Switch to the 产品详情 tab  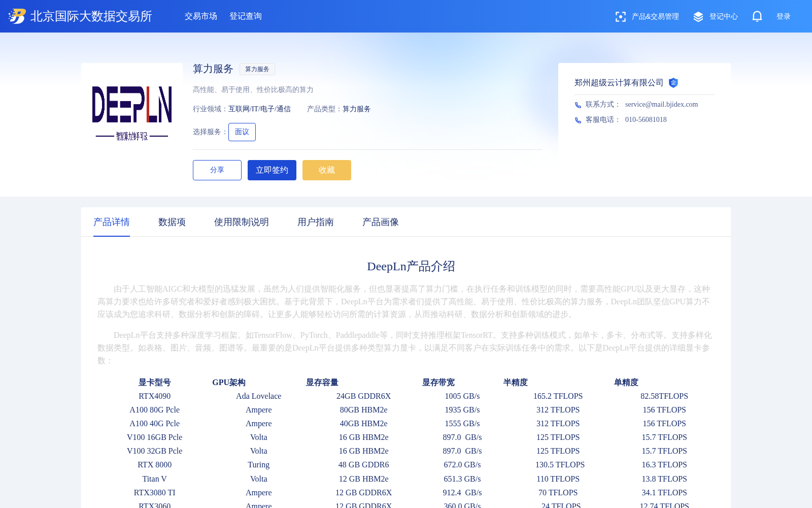(x=112, y=222)
